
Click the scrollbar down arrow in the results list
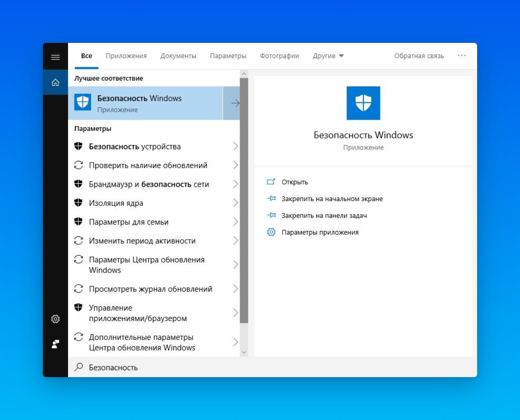[x=244, y=352]
